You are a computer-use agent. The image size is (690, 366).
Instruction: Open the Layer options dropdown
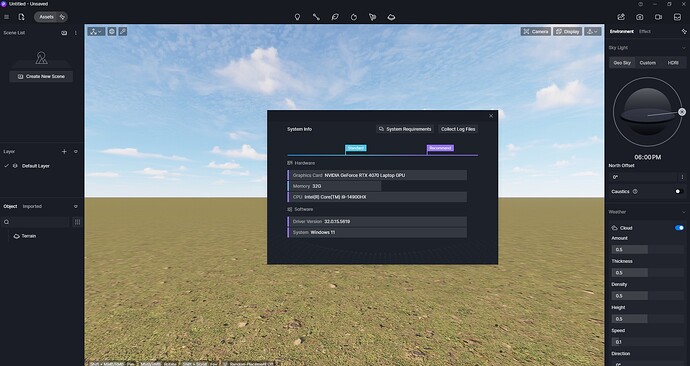coord(76,151)
